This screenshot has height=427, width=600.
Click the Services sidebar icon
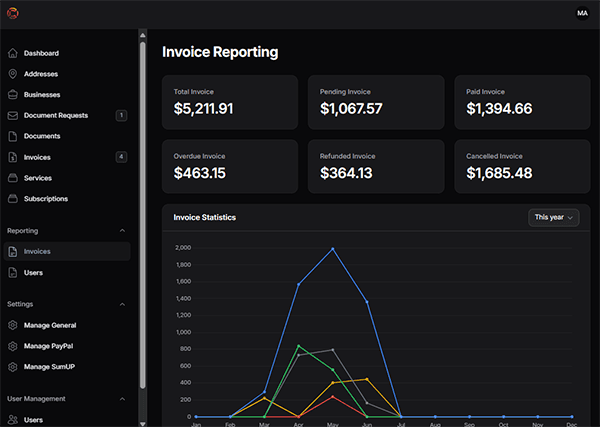[x=12, y=178]
